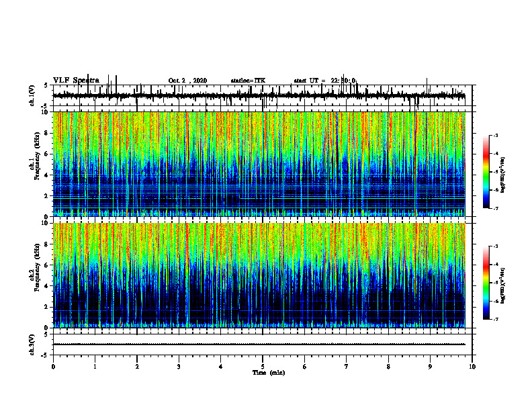
Task: Click time axis tick label "0"
Action: point(53,367)
